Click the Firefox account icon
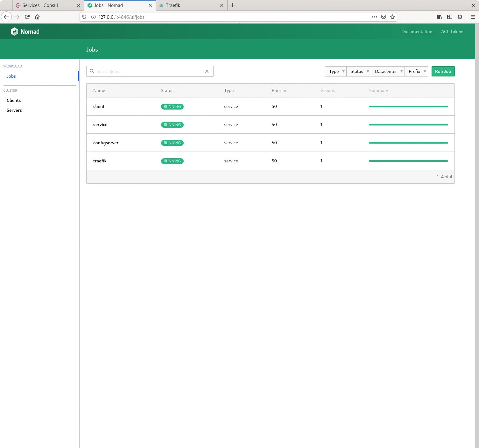 460,17
